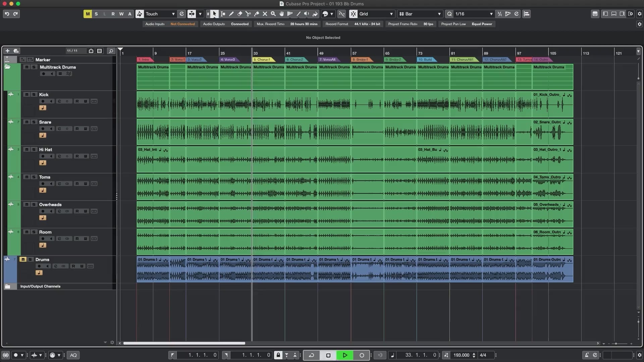Open toolbar setup gear icon

[x=639, y=14]
